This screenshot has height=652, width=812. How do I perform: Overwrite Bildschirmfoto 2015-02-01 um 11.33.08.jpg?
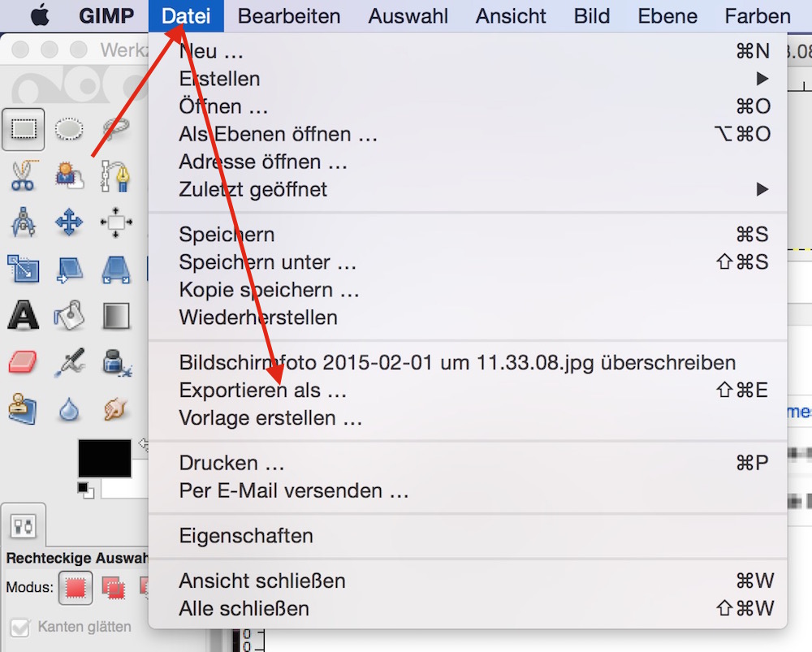coord(468,362)
